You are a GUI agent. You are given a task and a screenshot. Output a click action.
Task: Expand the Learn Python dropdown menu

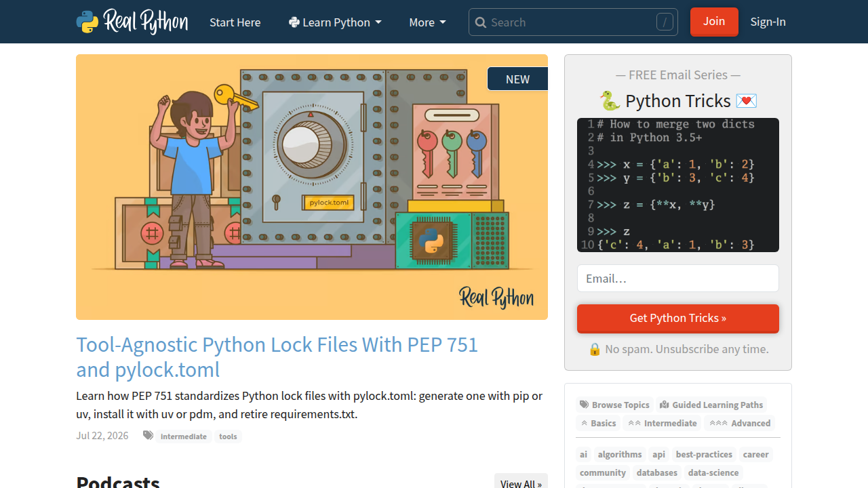335,22
